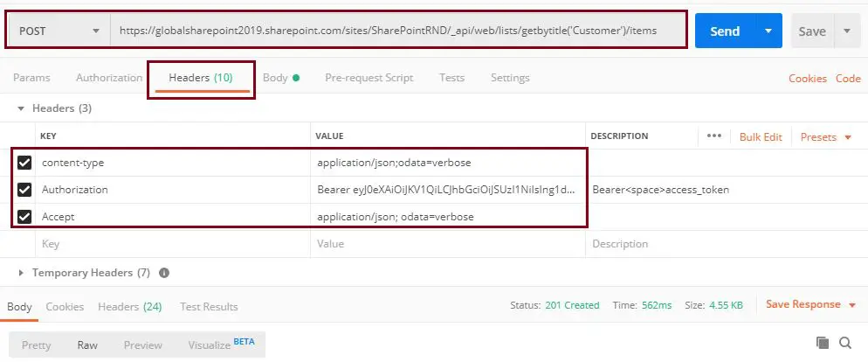Open the POST method dropdown

click(x=59, y=31)
